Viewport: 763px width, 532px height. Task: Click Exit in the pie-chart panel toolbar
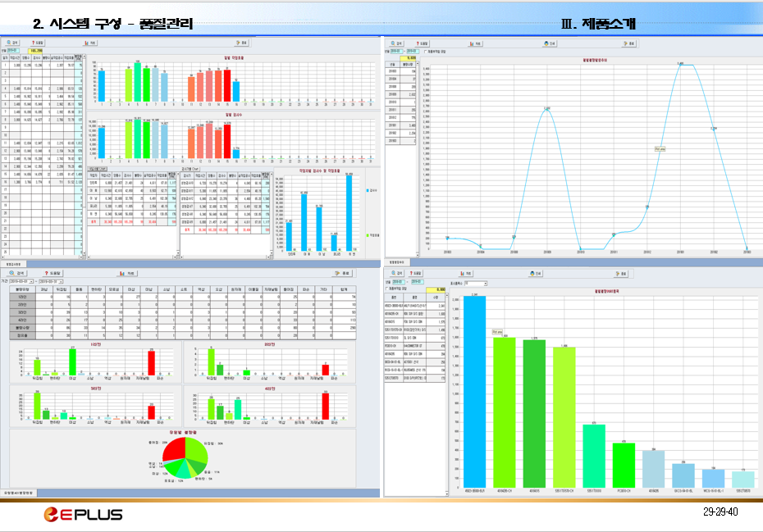pyautogui.click(x=343, y=273)
